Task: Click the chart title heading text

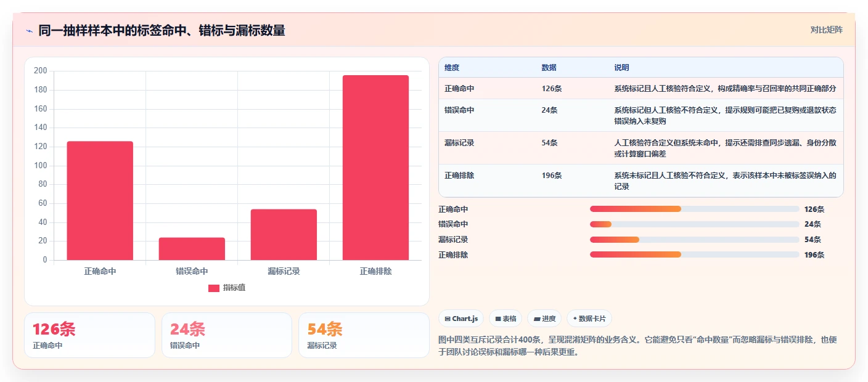Action: point(162,31)
